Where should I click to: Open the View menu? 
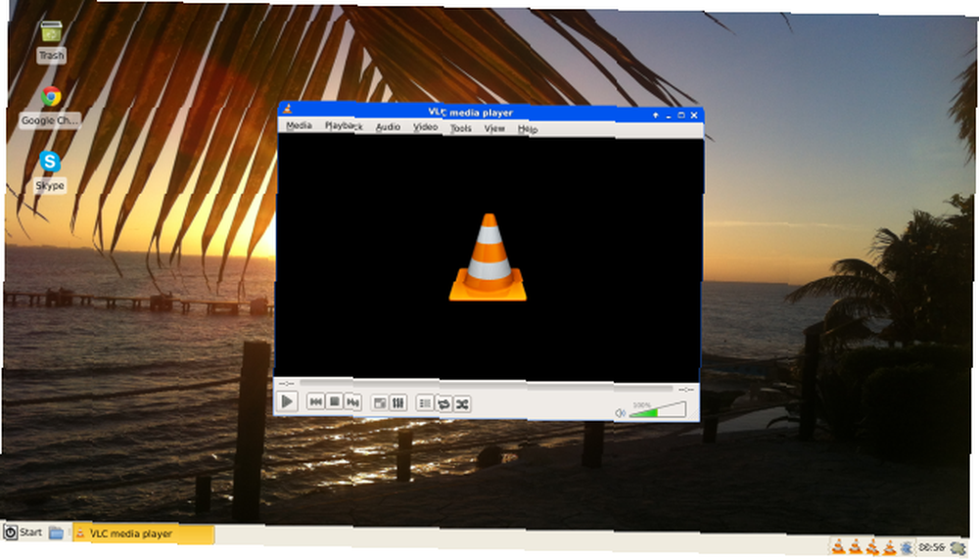pyautogui.click(x=494, y=128)
